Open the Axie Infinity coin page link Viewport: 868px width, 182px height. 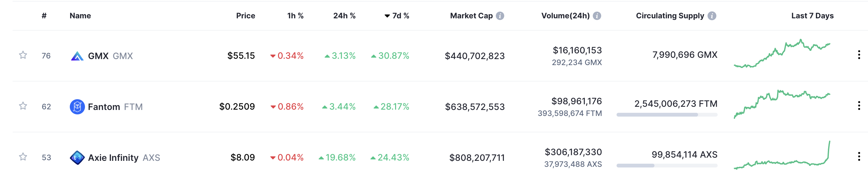point(113,158)
